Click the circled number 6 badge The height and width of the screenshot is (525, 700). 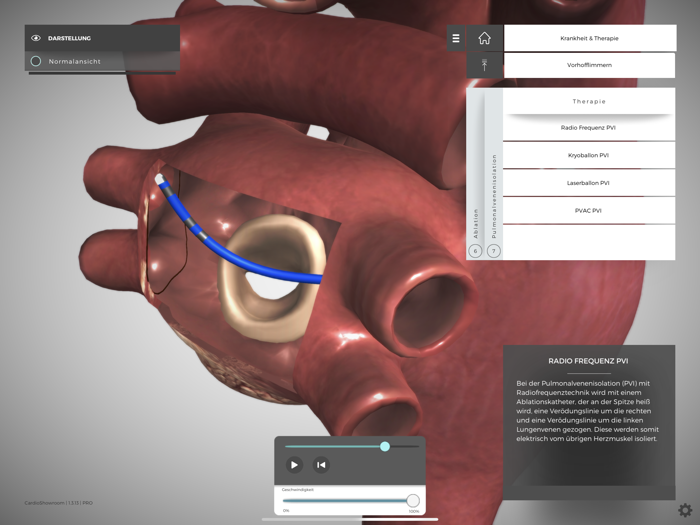click(475, 251)
